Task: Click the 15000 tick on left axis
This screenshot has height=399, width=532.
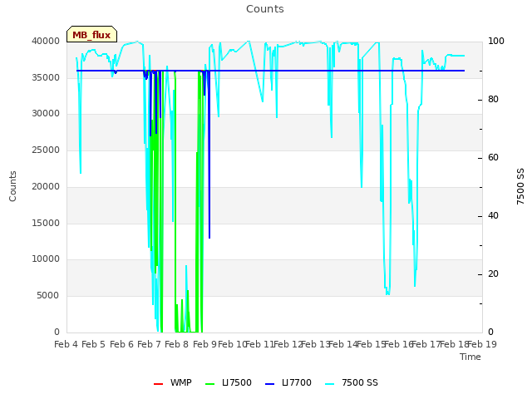Action: [46, 223]
